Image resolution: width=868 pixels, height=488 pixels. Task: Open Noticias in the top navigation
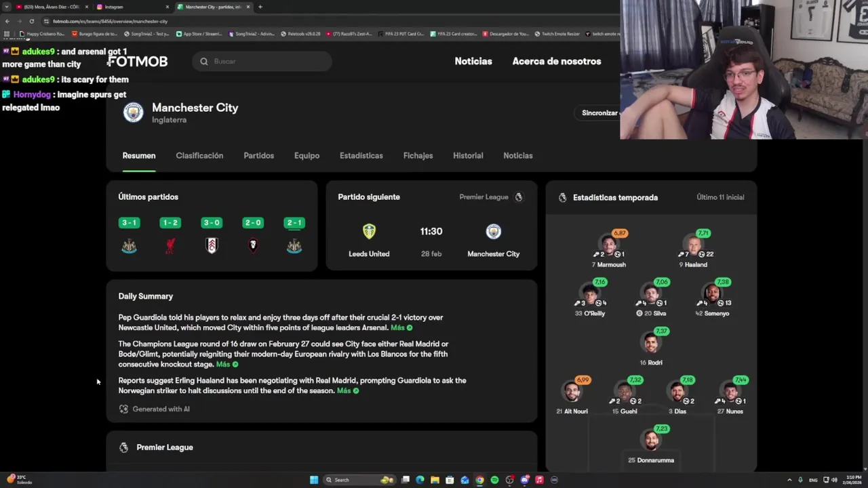(x=473, y=61)
